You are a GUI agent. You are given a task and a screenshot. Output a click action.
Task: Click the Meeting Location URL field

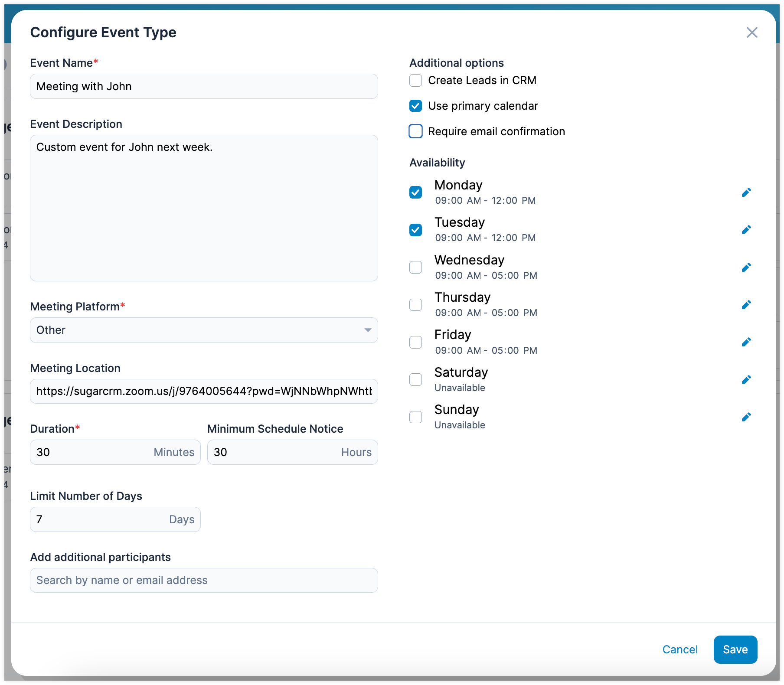(204, 391)
